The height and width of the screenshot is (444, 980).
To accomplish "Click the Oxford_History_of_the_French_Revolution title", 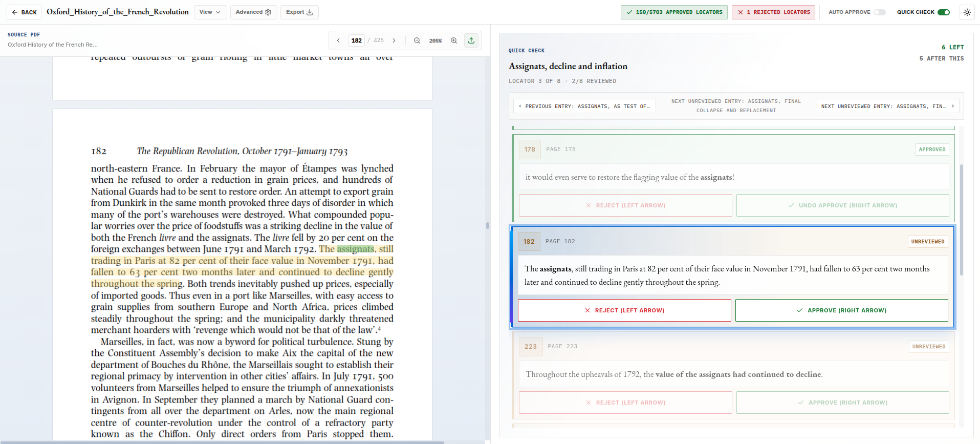I will (x=118, y=12).
